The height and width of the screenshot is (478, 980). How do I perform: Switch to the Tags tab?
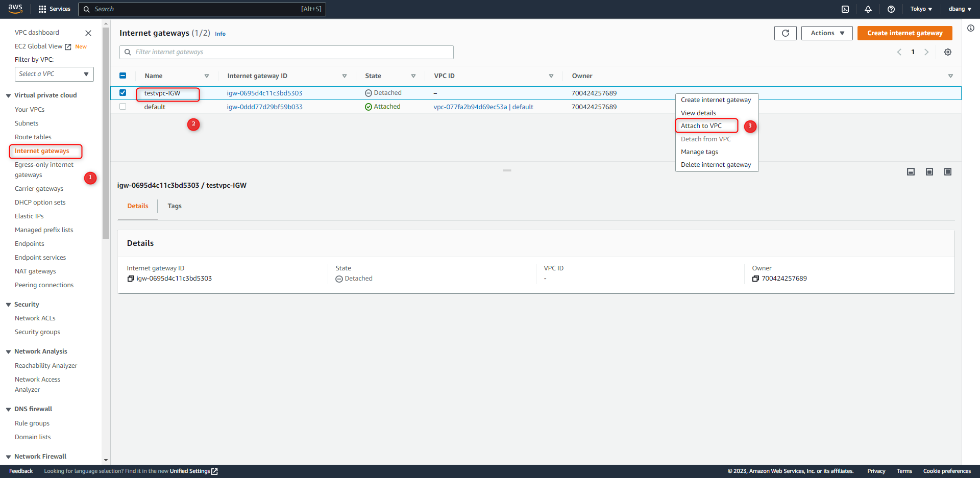coord(175,206)
